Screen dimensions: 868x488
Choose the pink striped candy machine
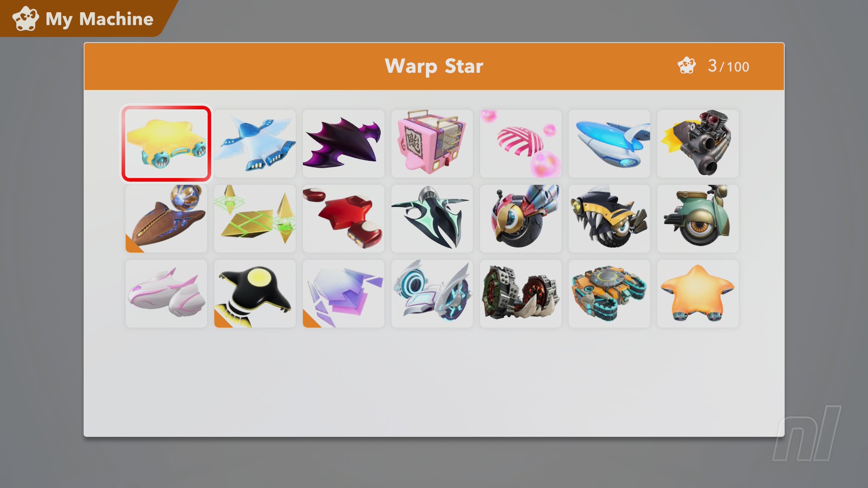click(520, 144)
